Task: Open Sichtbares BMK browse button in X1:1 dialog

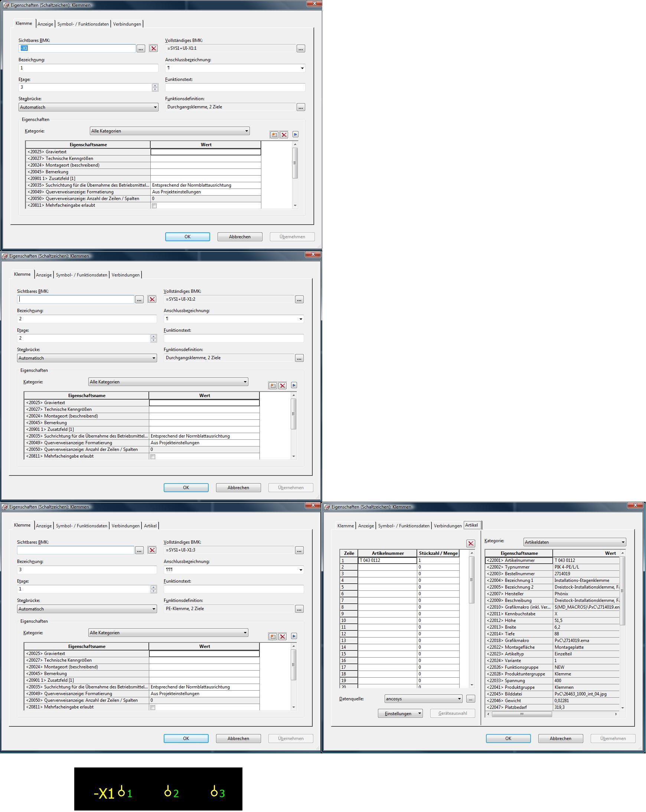Action: coord(140,49)
